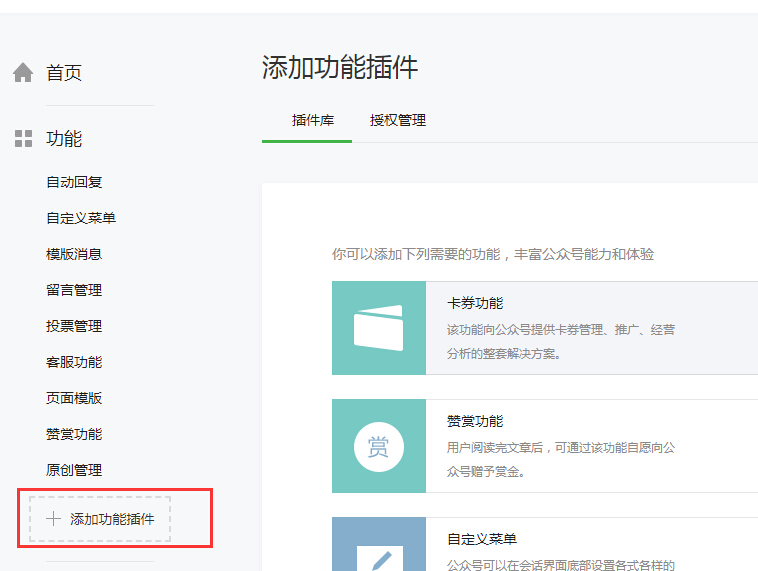Open the 自定义菜单 plugin card title
Image resolution: width=758 pixels, height=571 pixels.
click(482, 540)
